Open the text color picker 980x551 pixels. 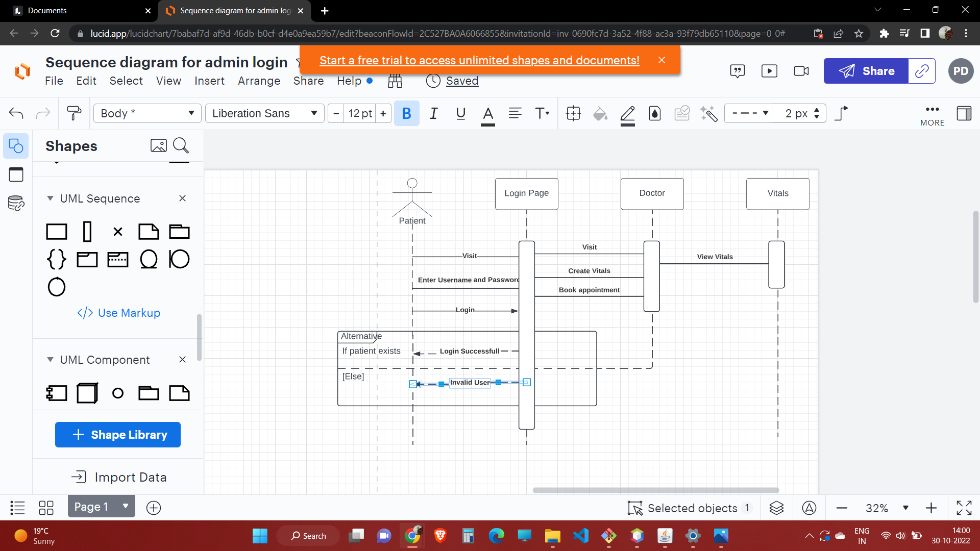[x=488, y=114]
